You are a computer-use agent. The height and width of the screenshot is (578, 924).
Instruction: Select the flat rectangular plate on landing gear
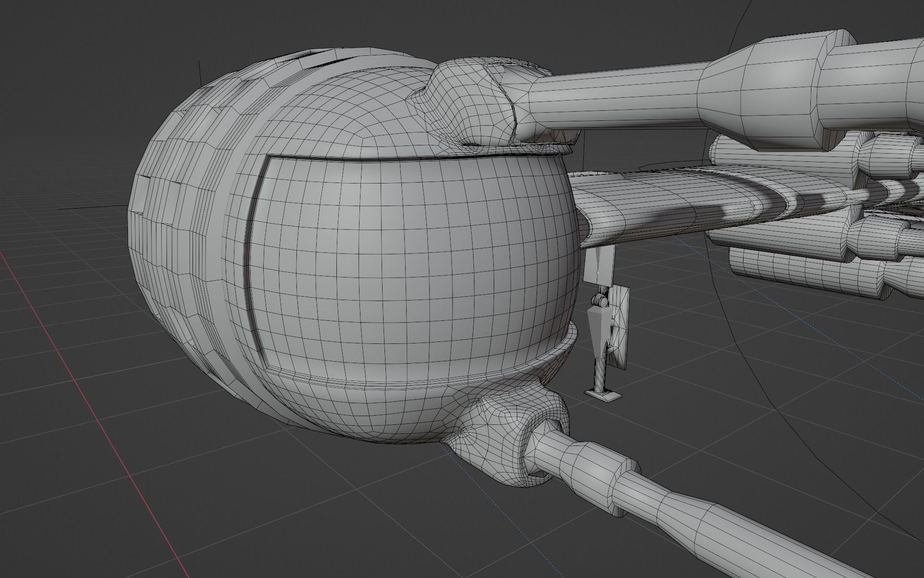click(619, 328)
